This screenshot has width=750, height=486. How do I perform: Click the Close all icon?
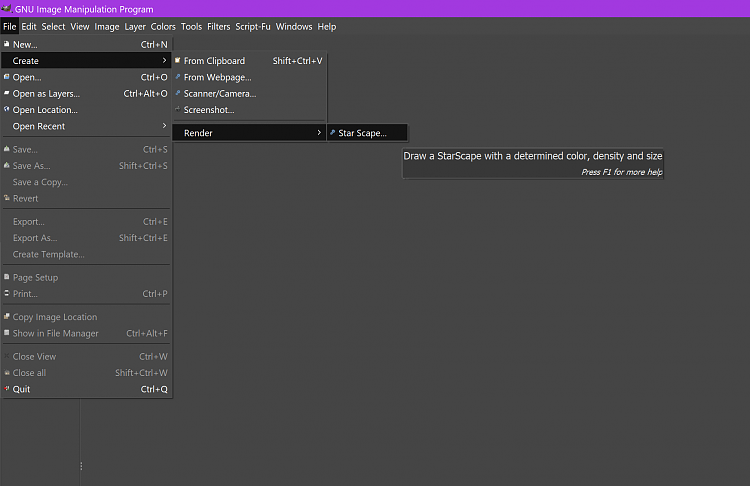tap(7, 372)
